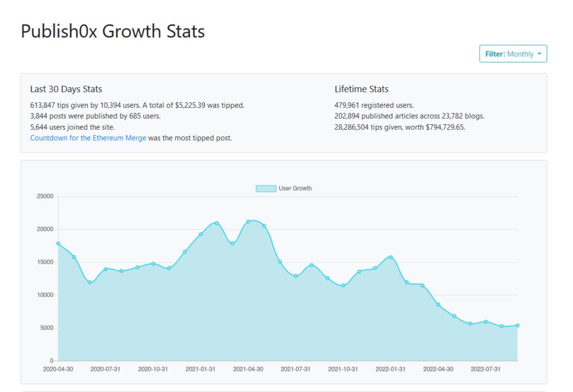Click the '3,844 posts were published' line

pyautogui.click(x=95, y=116)
